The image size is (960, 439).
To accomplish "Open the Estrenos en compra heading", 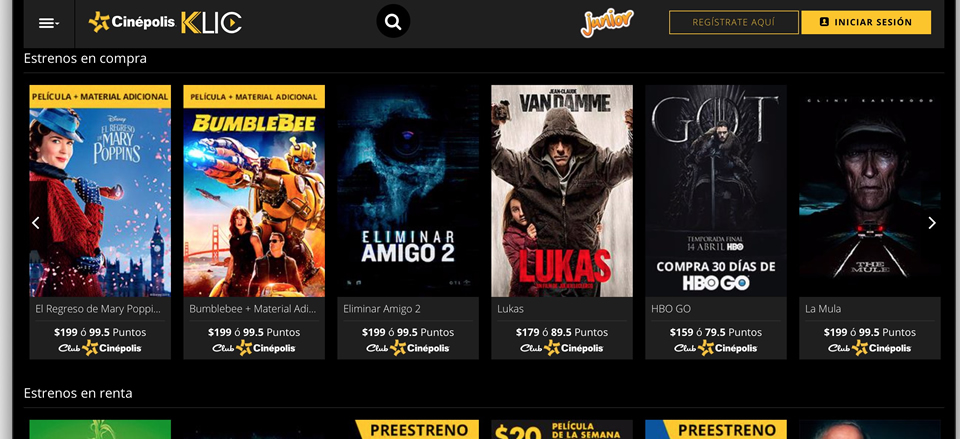I will [x=85, y=59].
